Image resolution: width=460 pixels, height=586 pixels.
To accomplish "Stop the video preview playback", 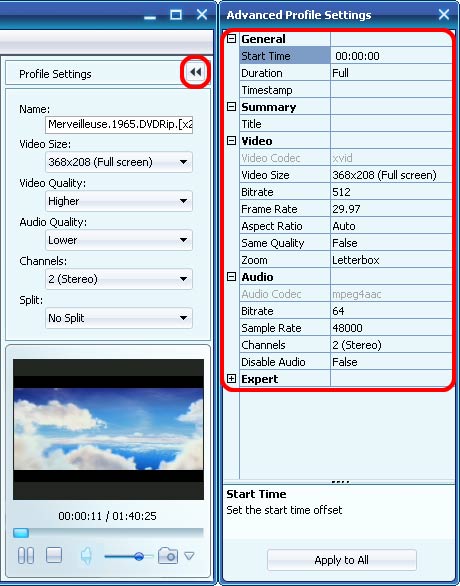I will coord(54,555).
